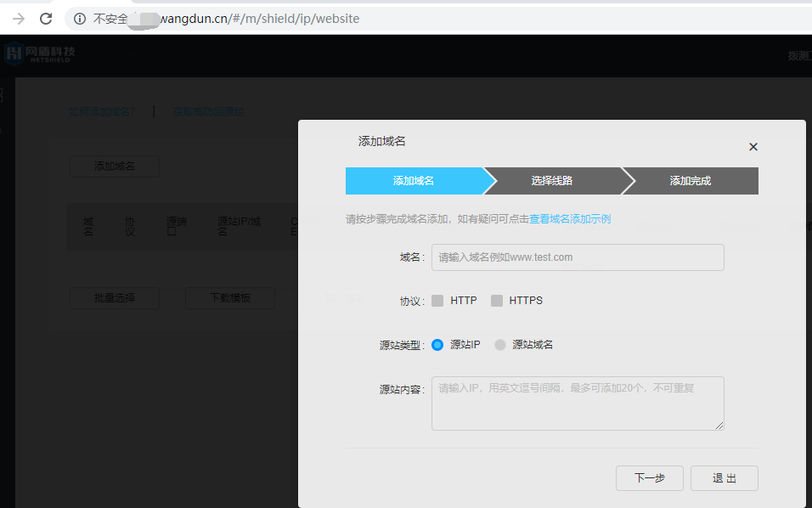812x508 pixels.
Task: Click the site info icon in address bar
Action: 80,19
